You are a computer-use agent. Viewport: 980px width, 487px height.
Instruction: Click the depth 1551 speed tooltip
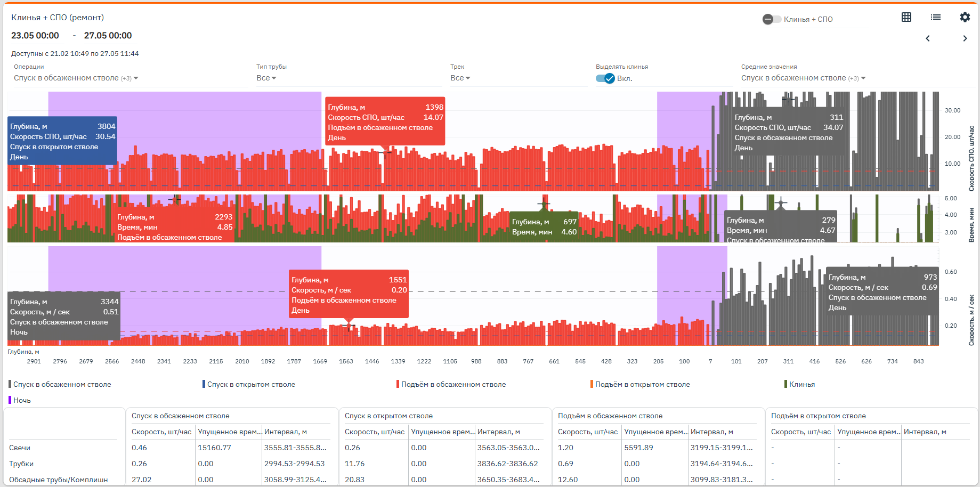(x=349, y=294)
